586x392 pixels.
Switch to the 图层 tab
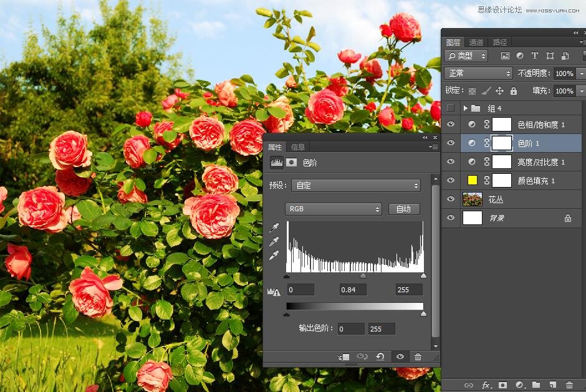[453, 42]
